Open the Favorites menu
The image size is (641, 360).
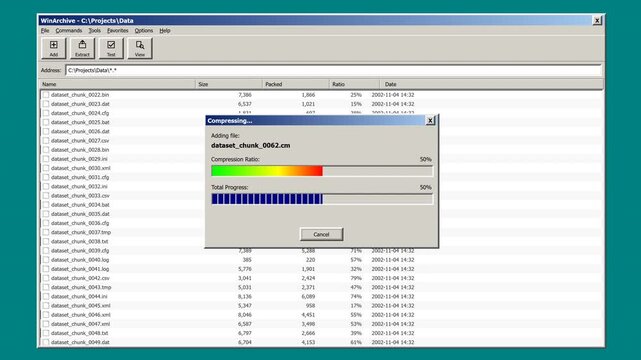pyautogui.click(x=118, y=31)
